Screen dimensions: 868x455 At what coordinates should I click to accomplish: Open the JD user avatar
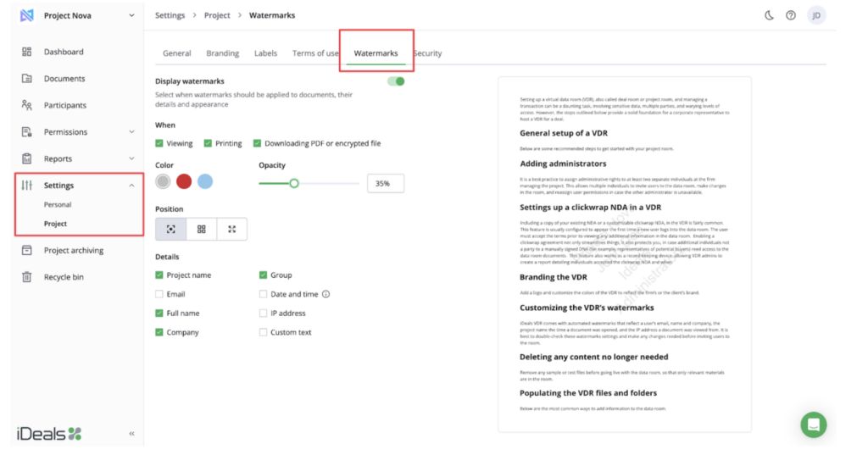[x=816, y=15]
